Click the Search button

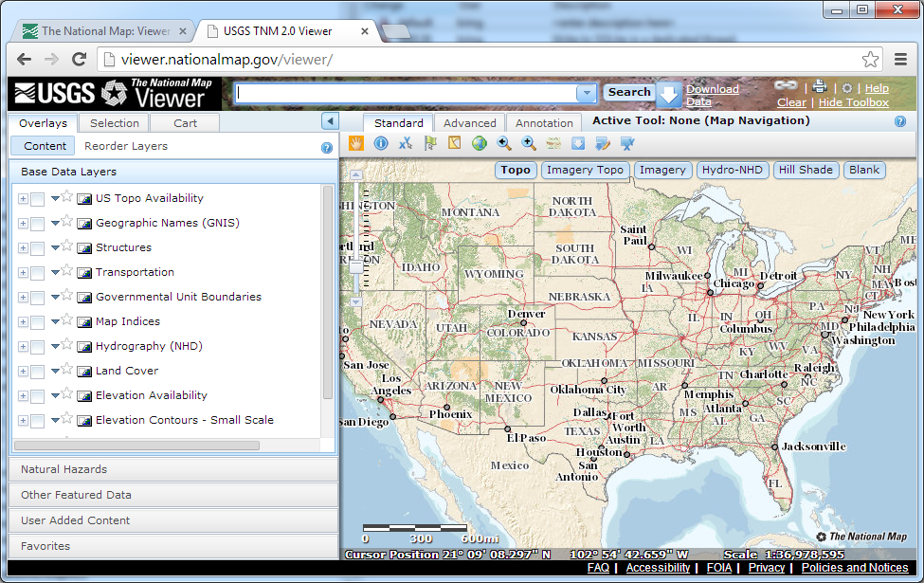coord(629,92)
